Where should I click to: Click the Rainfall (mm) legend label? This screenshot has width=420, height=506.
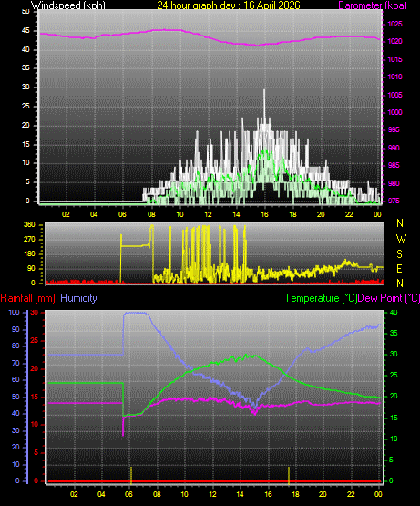(27, 298)
